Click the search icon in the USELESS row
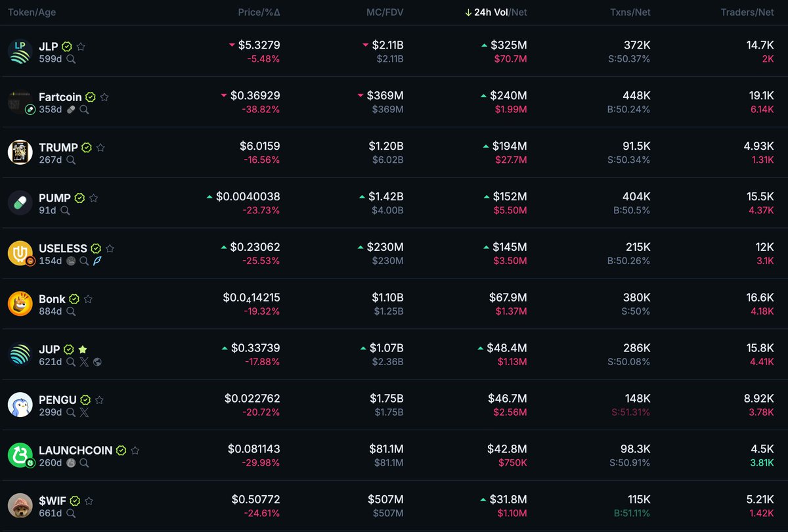The width and height of the screenshot is (788, 532). pyautogui.click(x=84, y=261)
